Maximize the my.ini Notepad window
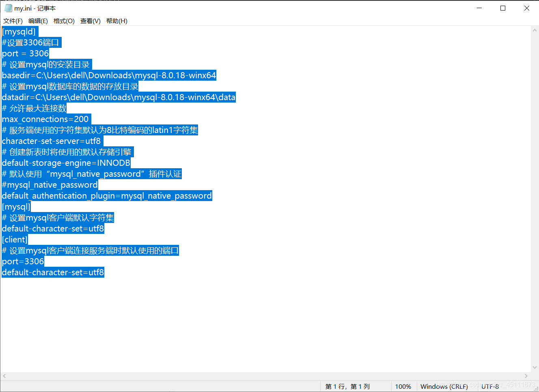539x392 pixels. click(503, 8)
